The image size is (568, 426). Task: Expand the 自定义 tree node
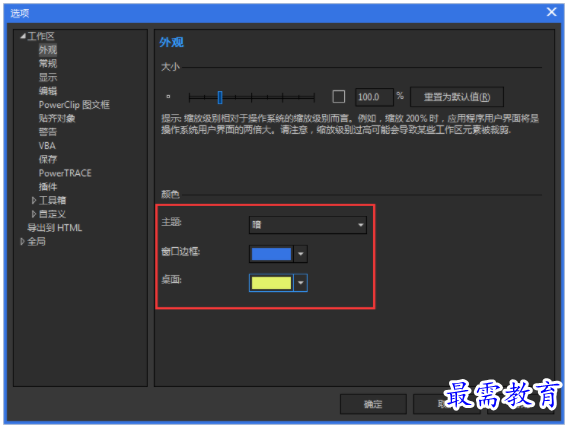point(34,214)
